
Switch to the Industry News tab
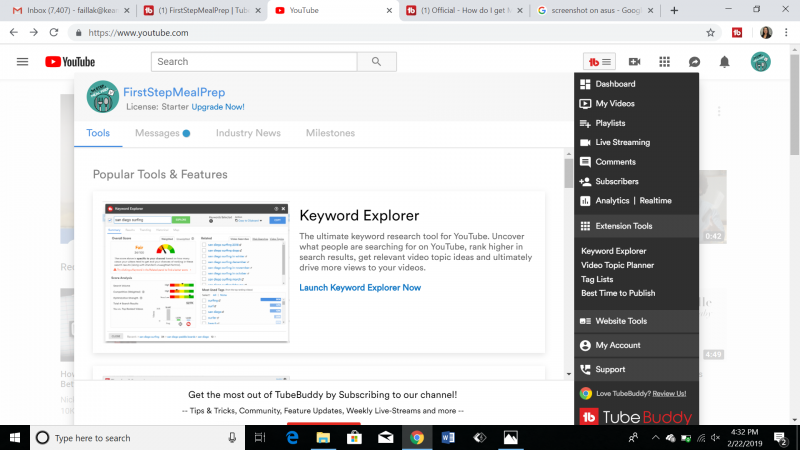[x=248, y=133]
